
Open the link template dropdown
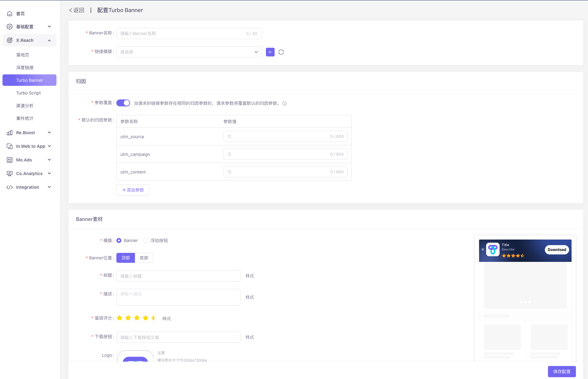(x=189, y=52)
